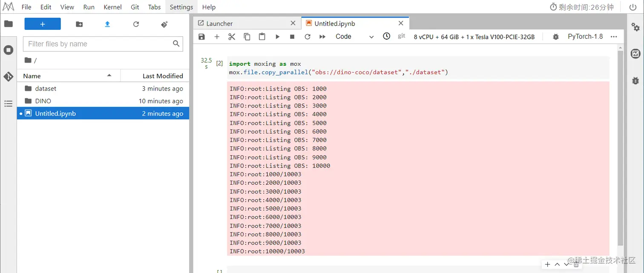This screenshot has width=644, height=273.
Task: Open the property inspector gears icon
Action: [635, 27]
